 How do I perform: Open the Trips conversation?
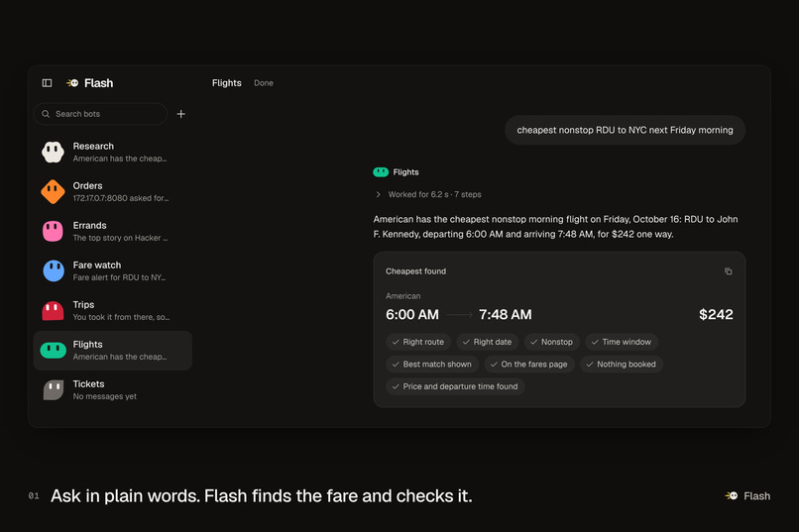tap(113, 310)
